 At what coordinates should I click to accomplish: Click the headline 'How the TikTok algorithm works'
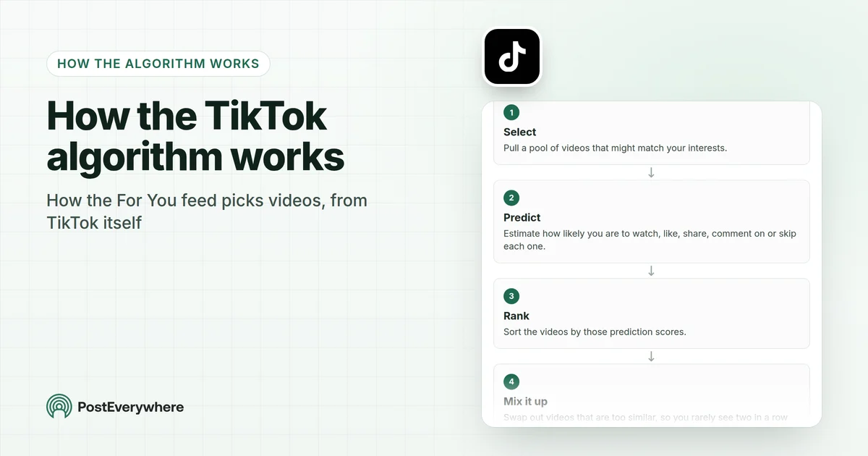(195, 138)
